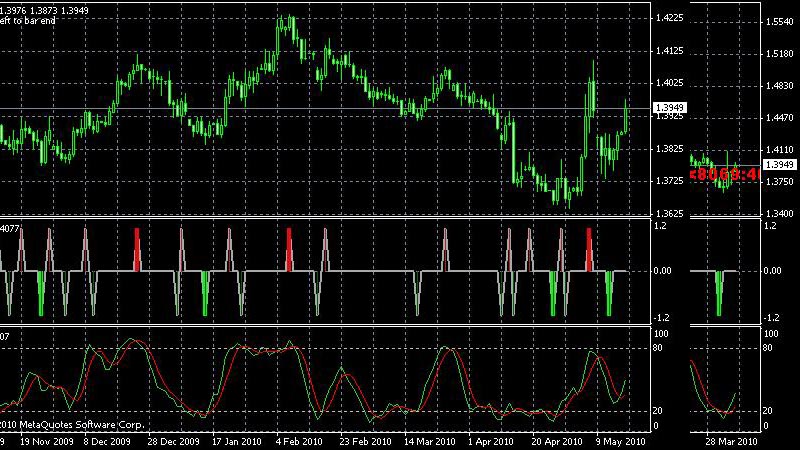Click the 1.4025 price axis label
Image resolution: width=800 pixels, height=450 pixels.
click(669, 82)
